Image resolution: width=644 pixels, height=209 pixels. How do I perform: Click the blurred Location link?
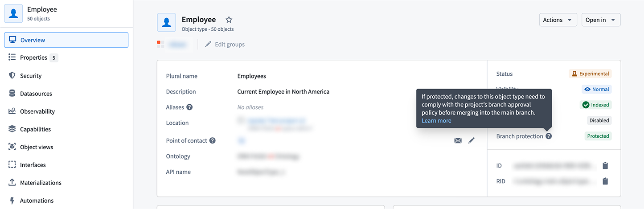tap(277, 120)
